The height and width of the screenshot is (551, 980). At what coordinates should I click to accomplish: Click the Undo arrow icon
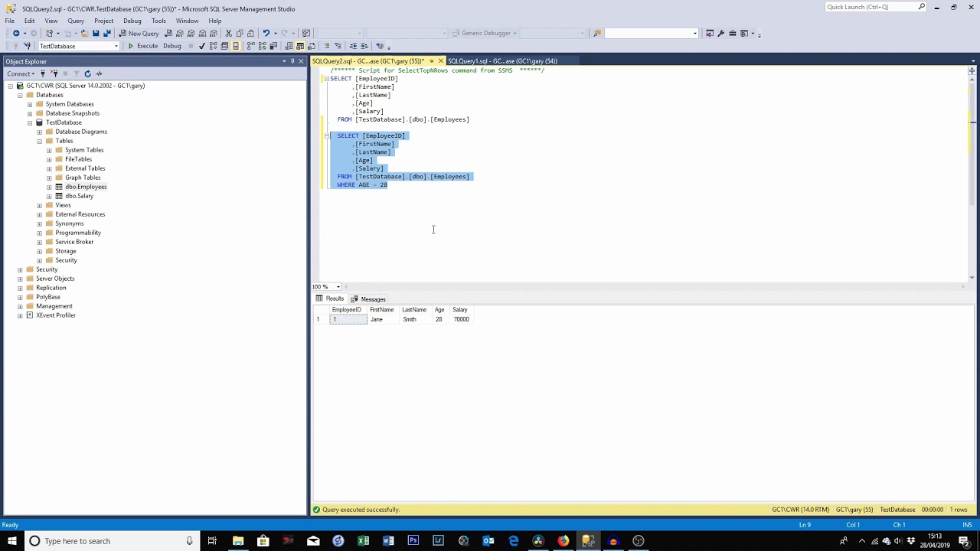pyautogui.click(x=266, y=33)
